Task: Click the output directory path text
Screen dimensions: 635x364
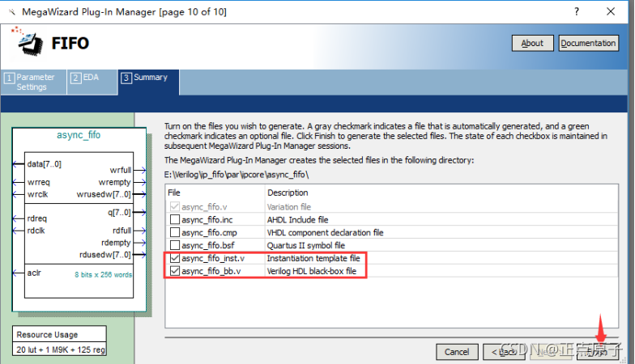Action: pos(237,175)
